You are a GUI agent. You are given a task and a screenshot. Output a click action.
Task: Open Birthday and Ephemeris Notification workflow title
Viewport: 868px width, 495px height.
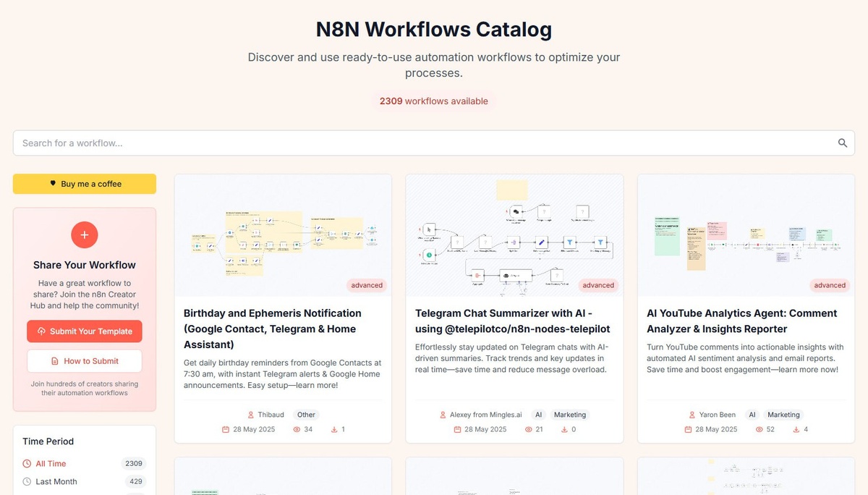273,329
